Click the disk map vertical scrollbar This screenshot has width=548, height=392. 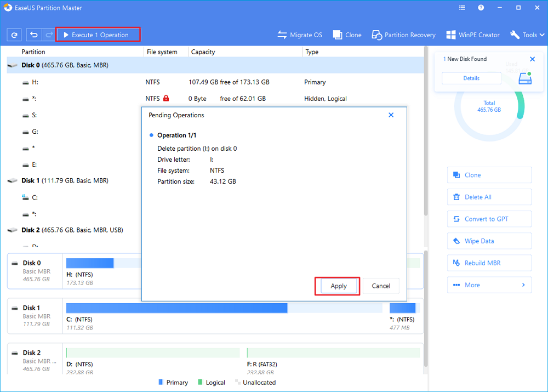tap(426, 308)
